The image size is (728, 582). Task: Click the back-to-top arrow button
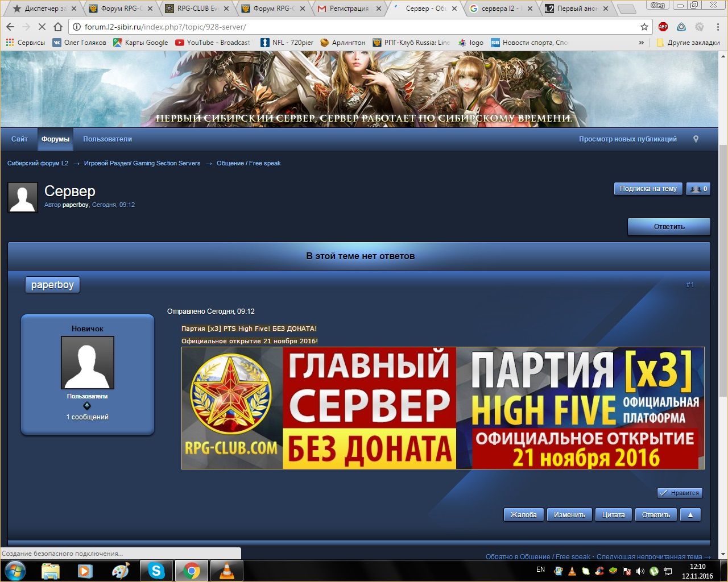point(690,514)
